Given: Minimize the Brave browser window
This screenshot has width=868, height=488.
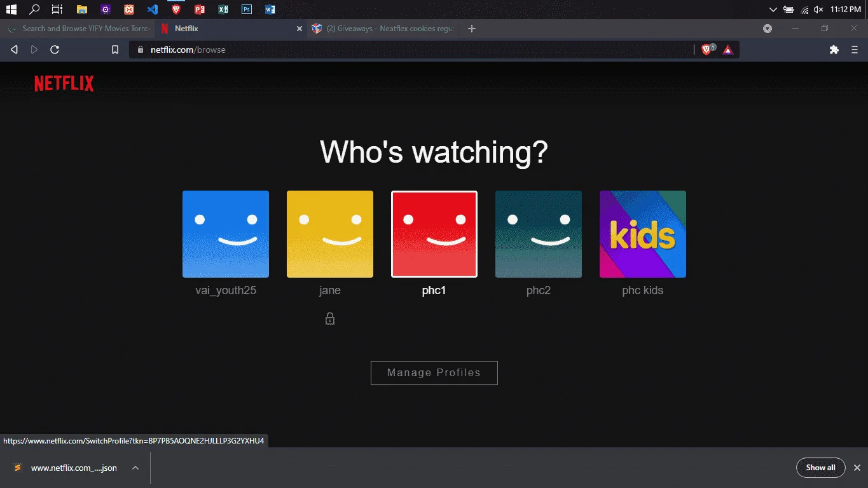Looking at the screenshot, I should tap(796, 29).
